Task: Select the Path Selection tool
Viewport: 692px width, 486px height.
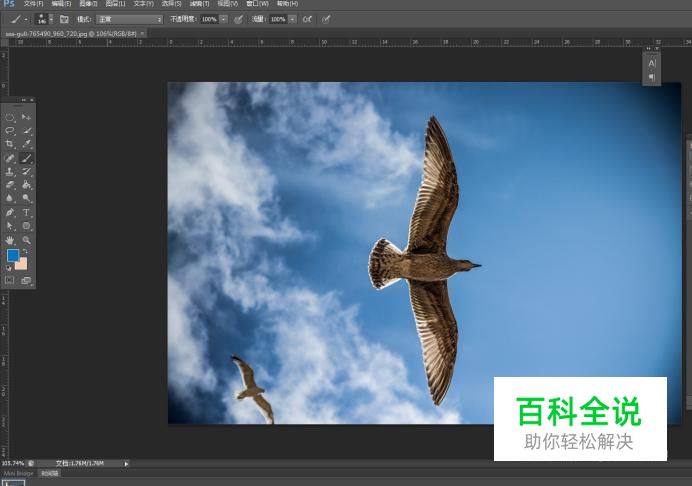Action: 10,226
